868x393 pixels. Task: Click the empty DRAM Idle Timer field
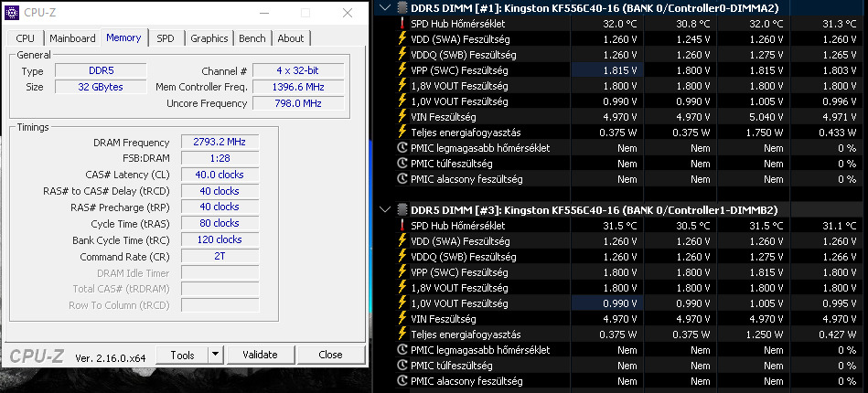pyautogui.click(x=220, y=273)
